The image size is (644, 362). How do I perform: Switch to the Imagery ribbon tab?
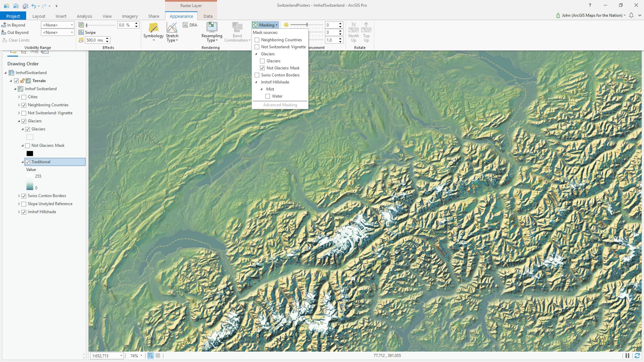(130, 16)
